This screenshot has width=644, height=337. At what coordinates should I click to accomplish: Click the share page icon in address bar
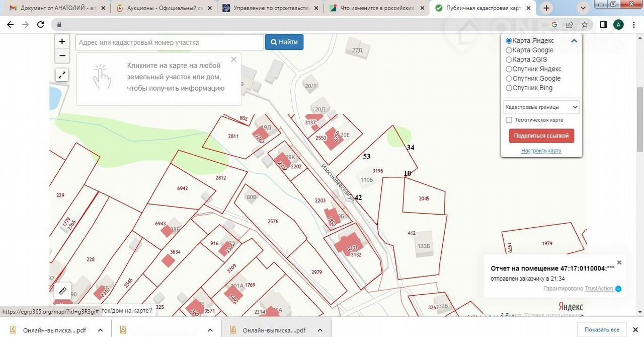(570, 24)
